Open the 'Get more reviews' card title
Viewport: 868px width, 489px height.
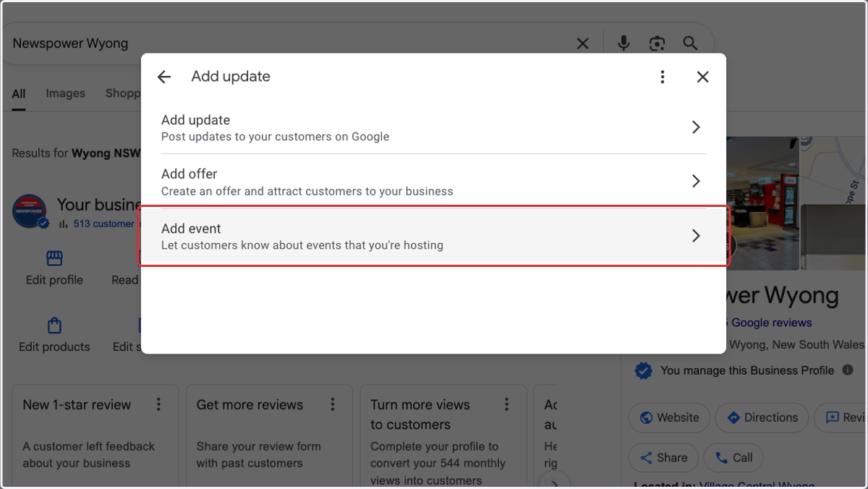[250, 405]
